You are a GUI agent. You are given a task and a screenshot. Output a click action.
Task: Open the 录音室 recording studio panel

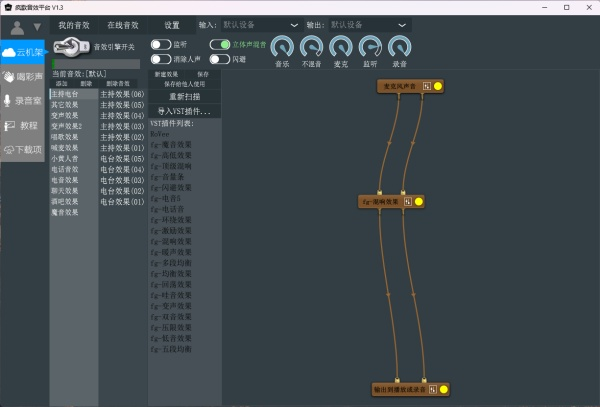24,100
